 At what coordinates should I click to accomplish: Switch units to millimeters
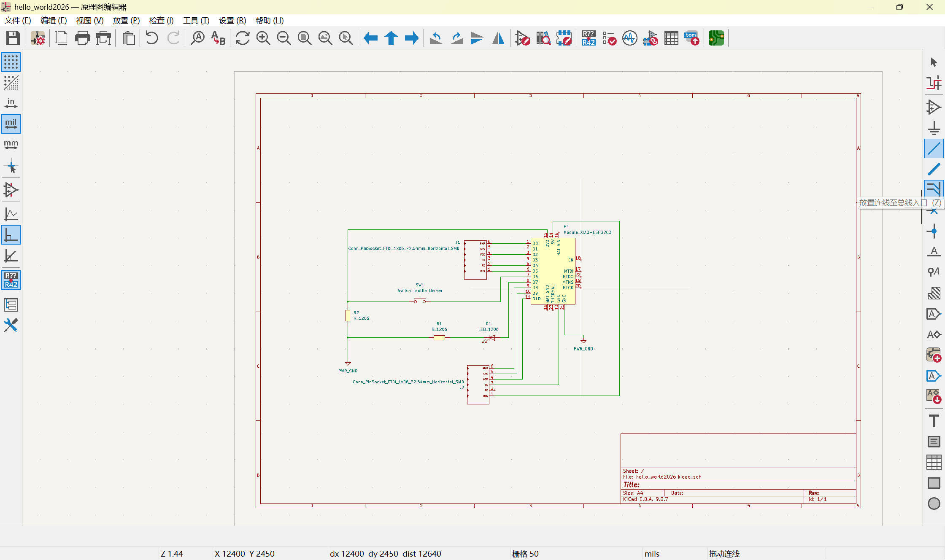pyautogui.click(x=11, y=145)
